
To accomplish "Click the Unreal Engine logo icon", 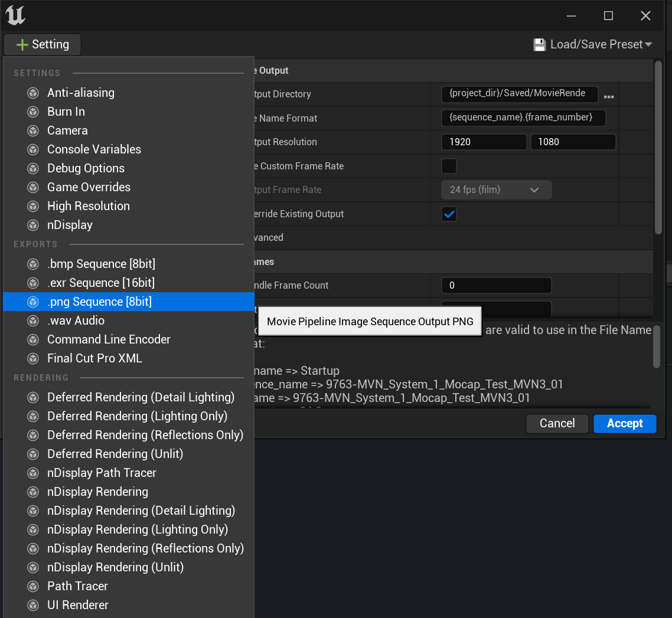I will 15,15.
